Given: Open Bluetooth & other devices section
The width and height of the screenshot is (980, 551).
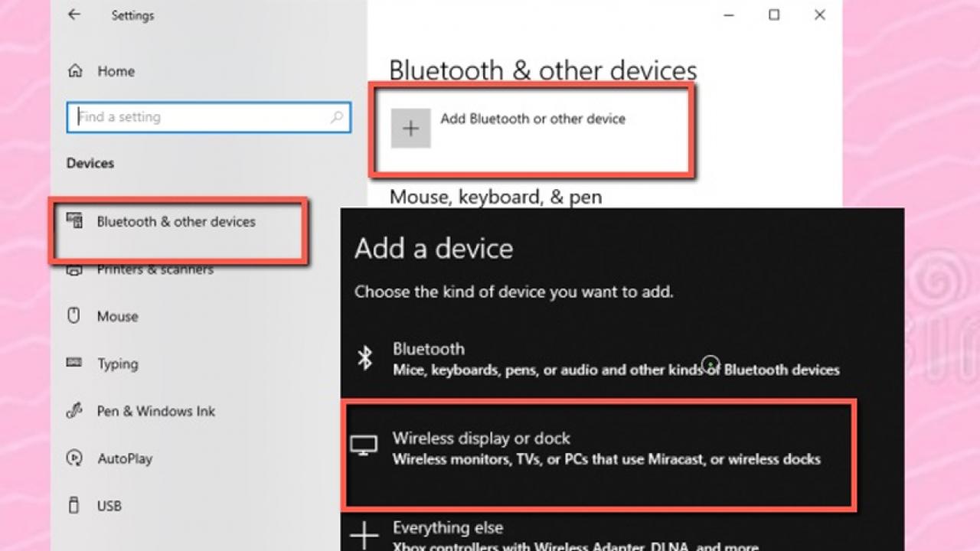Looking at the screenshot, I should (175, 222).
